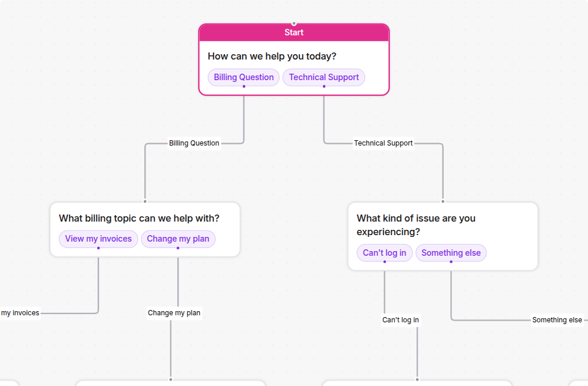
Task: Click the "Change my plan" edge label
Action: pos(174,312)
